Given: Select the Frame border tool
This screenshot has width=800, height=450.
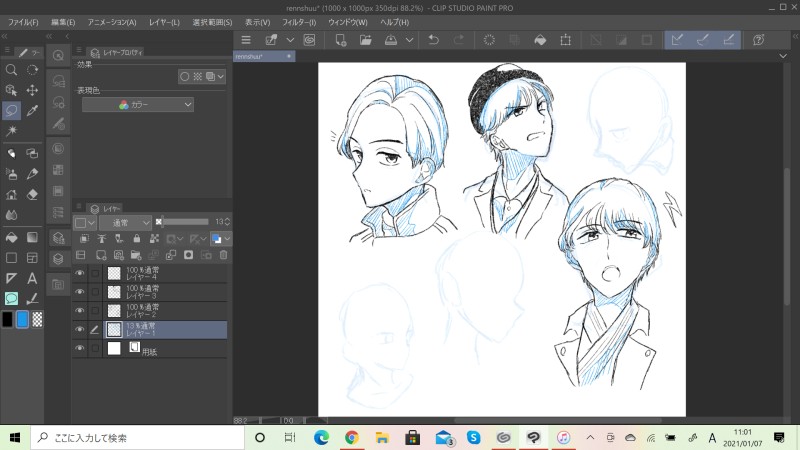Looking at the screenshot, I should pyautogui.click(x=32, y=258).
